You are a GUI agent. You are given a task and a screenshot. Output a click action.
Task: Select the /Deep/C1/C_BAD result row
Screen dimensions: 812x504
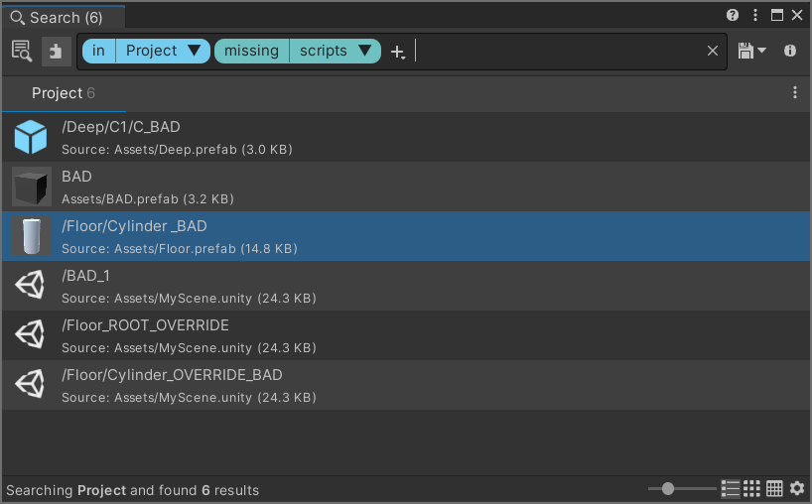pos(406,137)
